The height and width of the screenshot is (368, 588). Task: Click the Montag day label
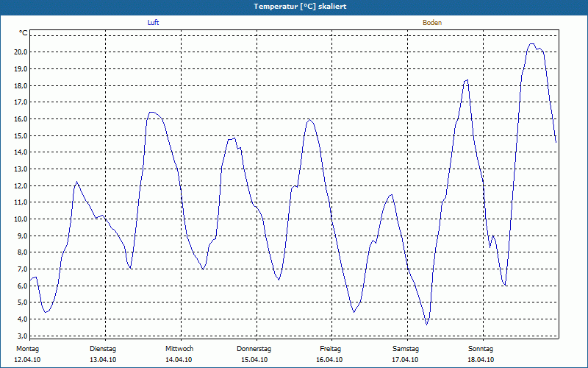click(27, 349)
